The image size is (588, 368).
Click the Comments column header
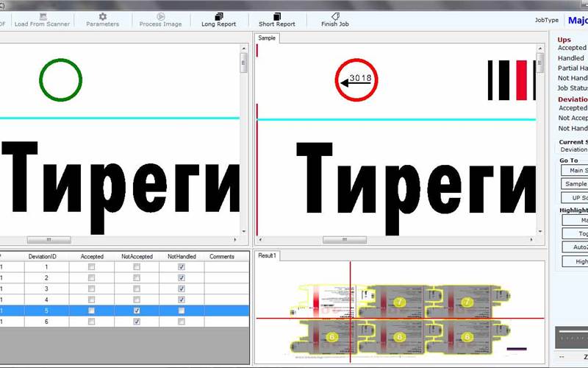221,256
